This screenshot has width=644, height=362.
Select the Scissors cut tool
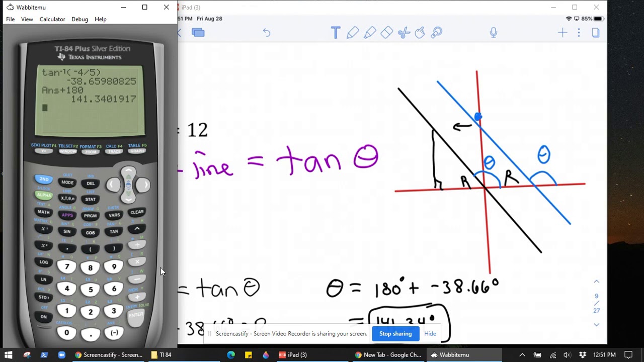coord(404,33)
